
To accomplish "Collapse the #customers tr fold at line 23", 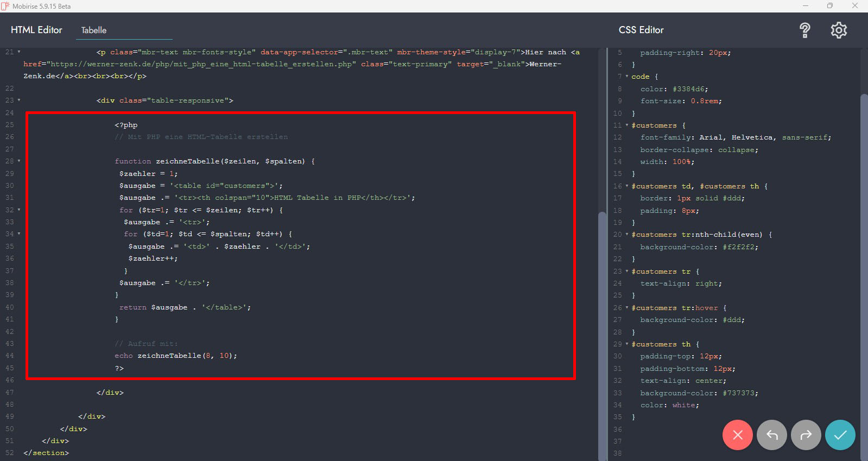I will click(x=627, y=271).
